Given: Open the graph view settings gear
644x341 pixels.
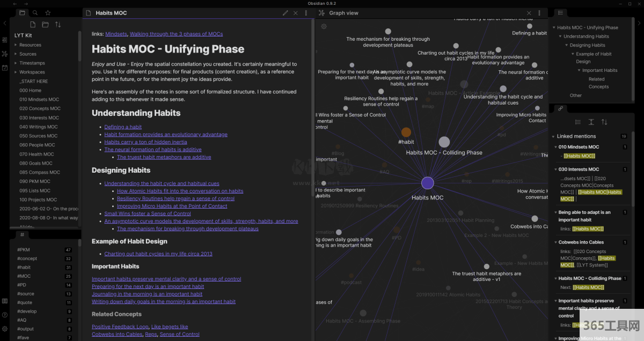Looking at the screenshot, I should pyautogui.click(x=324, y=26).
